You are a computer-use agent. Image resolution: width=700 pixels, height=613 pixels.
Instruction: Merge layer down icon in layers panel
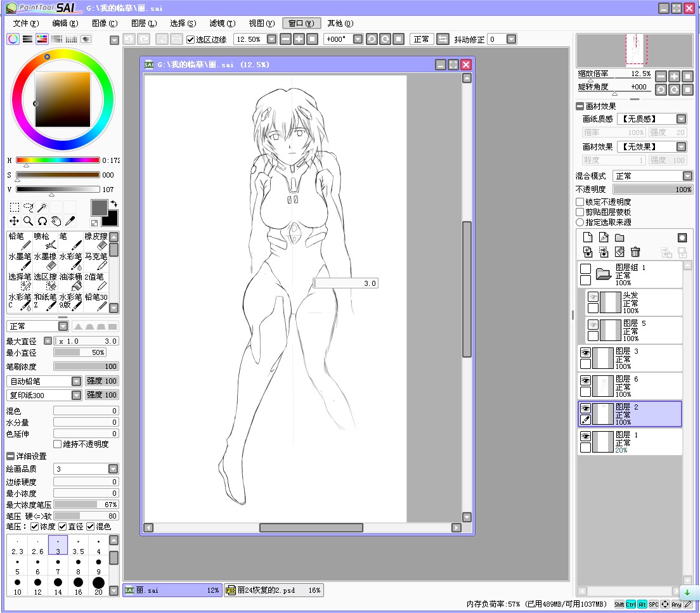coord(588,252)
